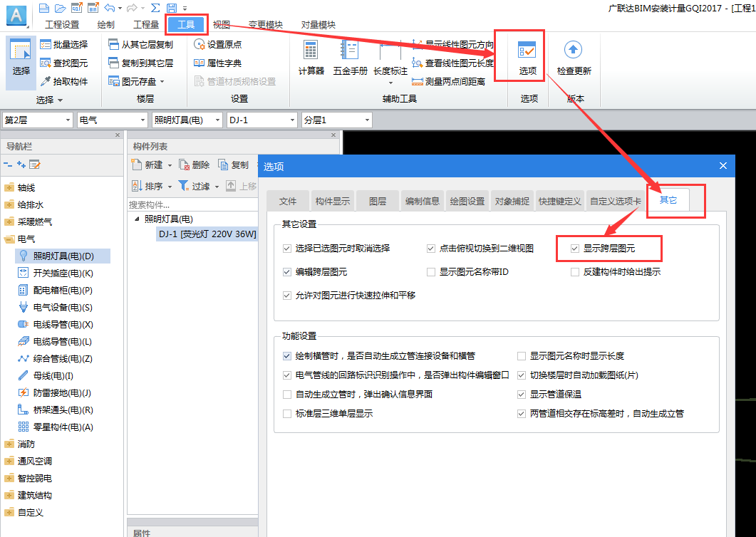Click the 搜索构件 search field
This screenshot has width=756, height=537.
tap(193, 205)
